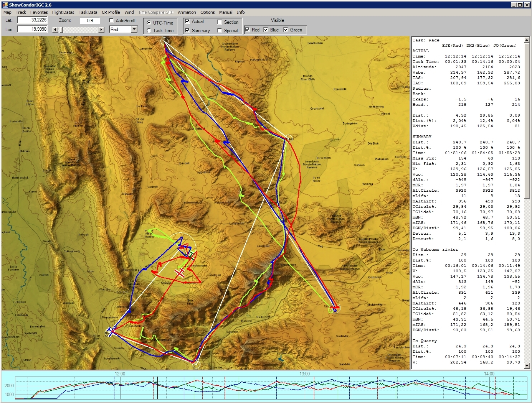
Task: Click the Lat. coordinate input field
Action: [x=32, y=20]
